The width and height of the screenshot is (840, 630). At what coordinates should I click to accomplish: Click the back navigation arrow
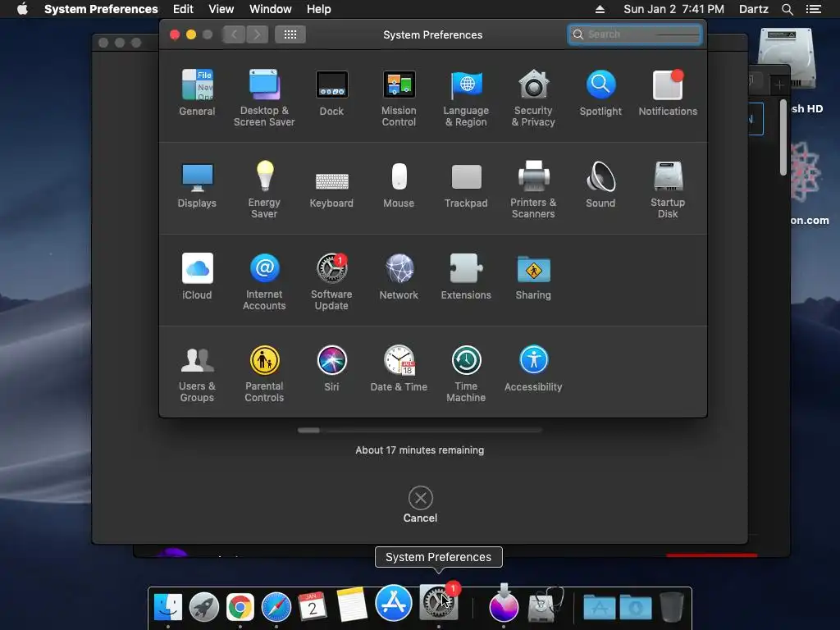pos(234,34)
